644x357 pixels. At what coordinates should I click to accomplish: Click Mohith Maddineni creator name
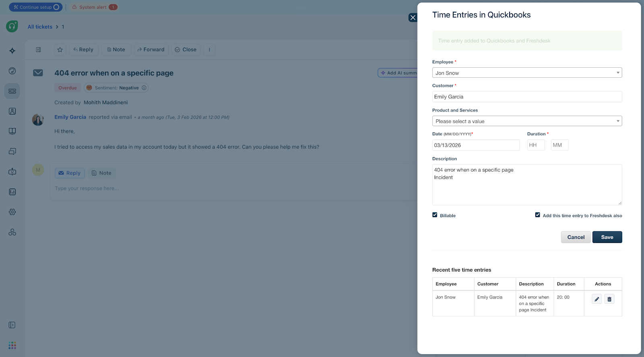[106, 102]
